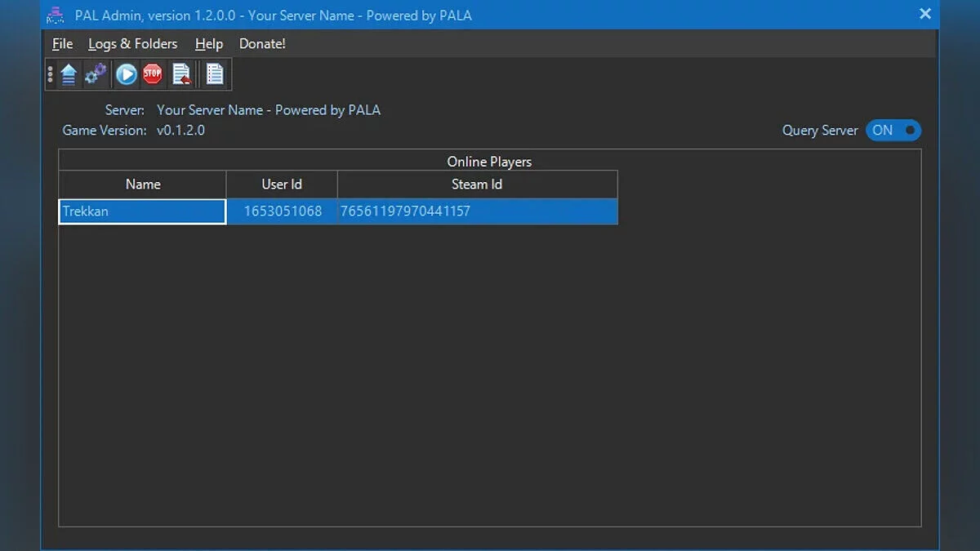This screenshot has width=980, height=551.
Task: Click the document with red arrow icon
Action: (181, 74)
